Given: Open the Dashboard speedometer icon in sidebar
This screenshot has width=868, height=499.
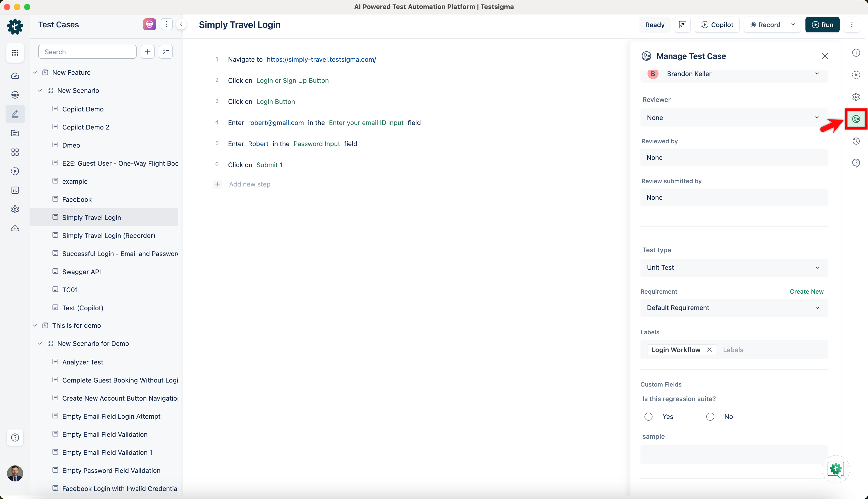Looking at the screenshot, I should 15,76.
